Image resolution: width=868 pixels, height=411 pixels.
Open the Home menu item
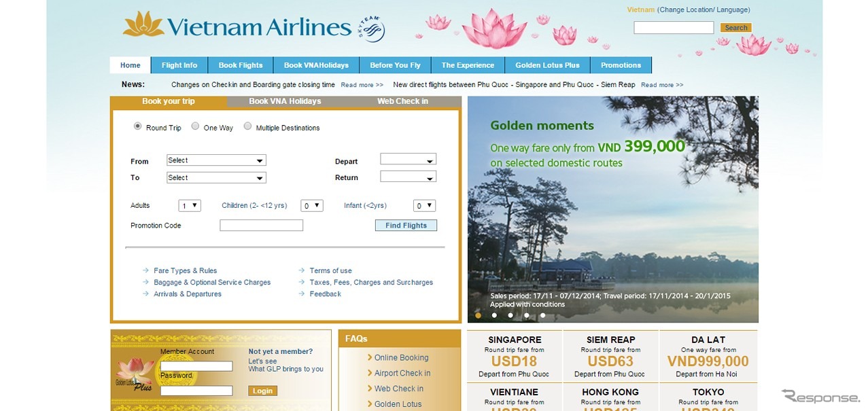click(131, 65)
